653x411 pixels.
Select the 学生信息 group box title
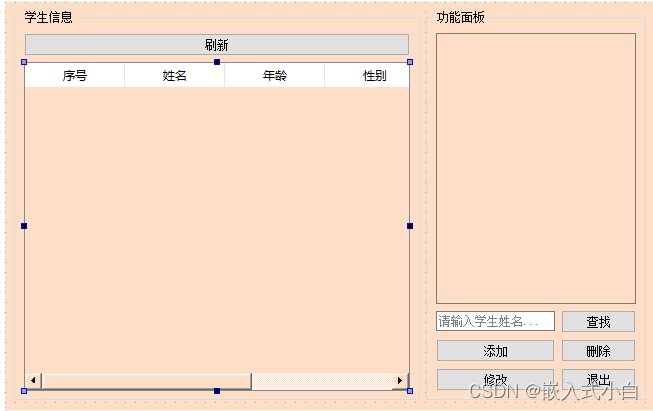point(48,17)
